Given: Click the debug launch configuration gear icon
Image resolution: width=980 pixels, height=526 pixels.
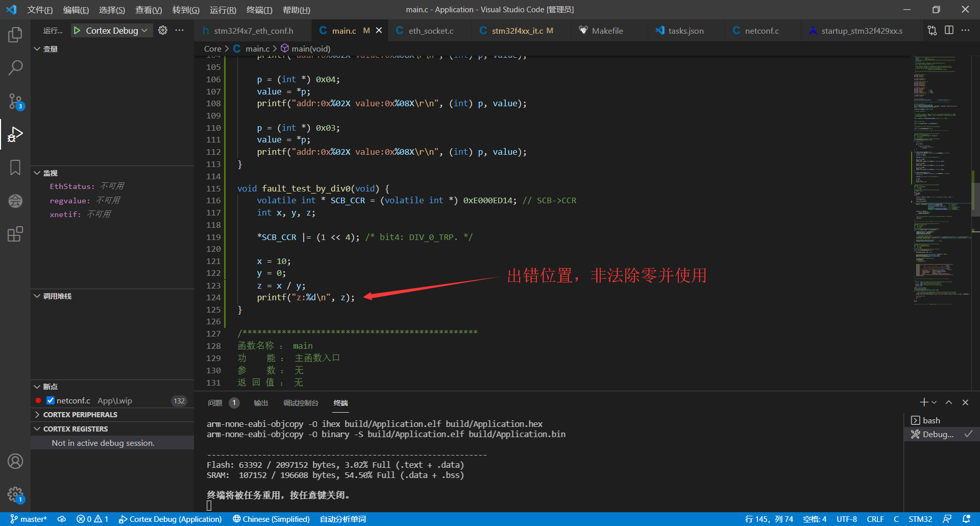Looking at the screenshot, I should (162, 30).
